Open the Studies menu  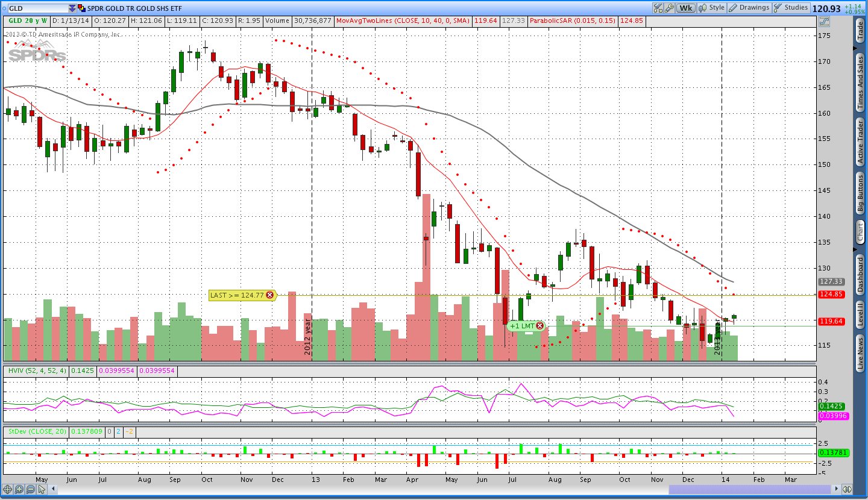coord(791,8)
